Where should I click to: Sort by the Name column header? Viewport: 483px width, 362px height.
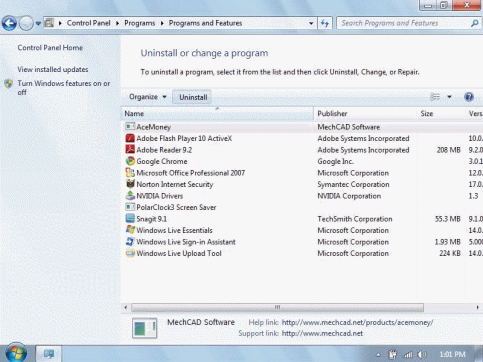point(218,113)
